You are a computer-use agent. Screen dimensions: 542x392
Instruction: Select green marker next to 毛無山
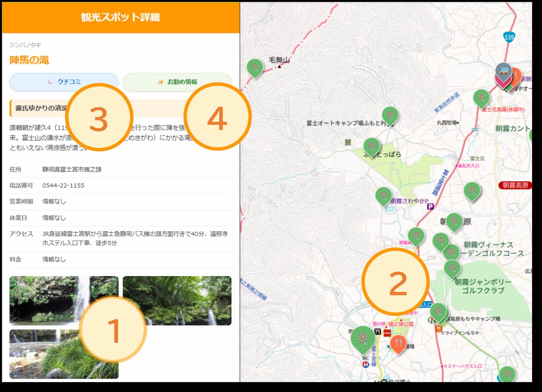click(x=255, y=67)
